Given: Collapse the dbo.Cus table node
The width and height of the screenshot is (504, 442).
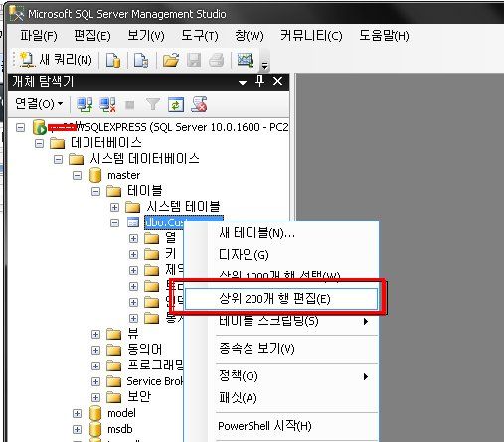Looking at the screenshot, I should pyautogui.click(x=114, y=222).
